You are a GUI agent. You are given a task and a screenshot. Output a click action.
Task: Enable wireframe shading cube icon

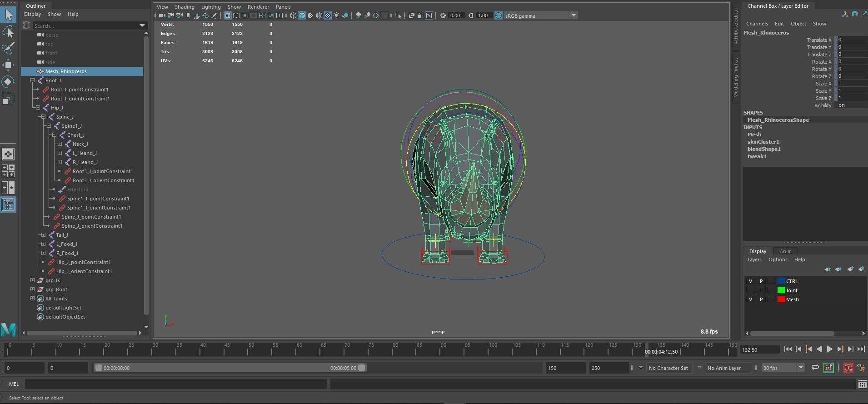[293, 15]
